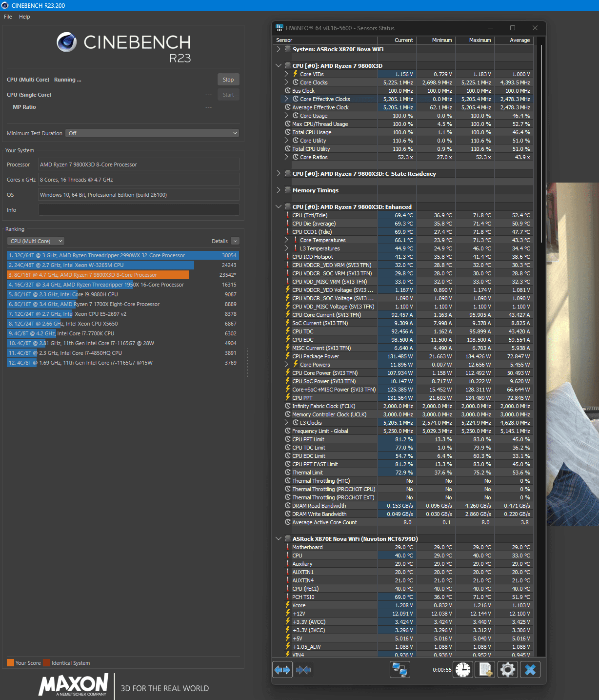Select the Core i7-7700K ranking entry
The width and height of the screenshot is (599, 700).
pos(122,333)
